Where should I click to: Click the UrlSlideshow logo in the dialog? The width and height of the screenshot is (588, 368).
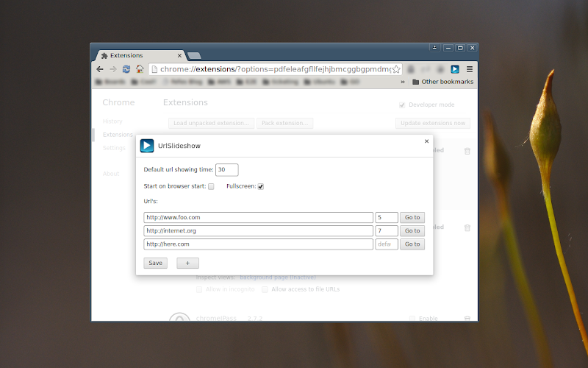[x=147, y=146]
